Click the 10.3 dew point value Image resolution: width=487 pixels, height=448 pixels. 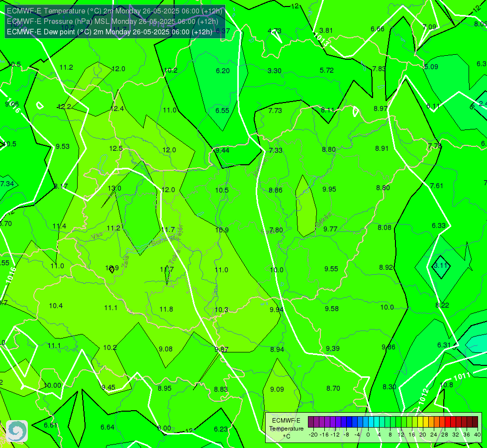(221, 310)
